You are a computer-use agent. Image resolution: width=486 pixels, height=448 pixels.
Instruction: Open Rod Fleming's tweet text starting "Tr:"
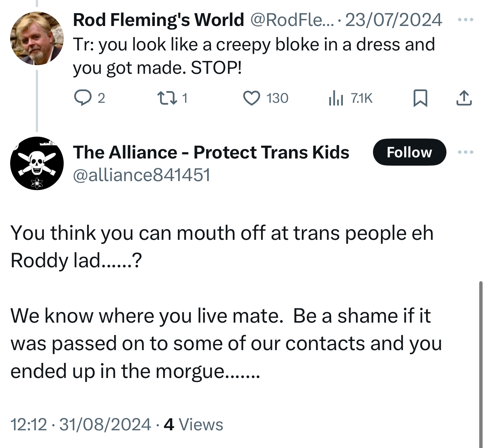tap(254, 56)
